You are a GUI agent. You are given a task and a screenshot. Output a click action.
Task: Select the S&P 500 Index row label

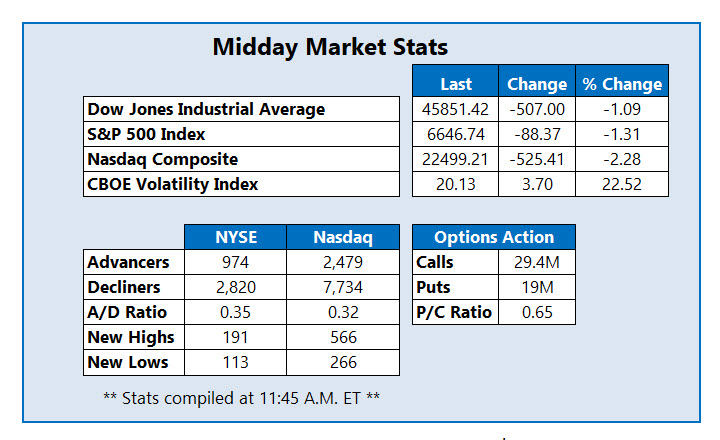tap(150, 134)
